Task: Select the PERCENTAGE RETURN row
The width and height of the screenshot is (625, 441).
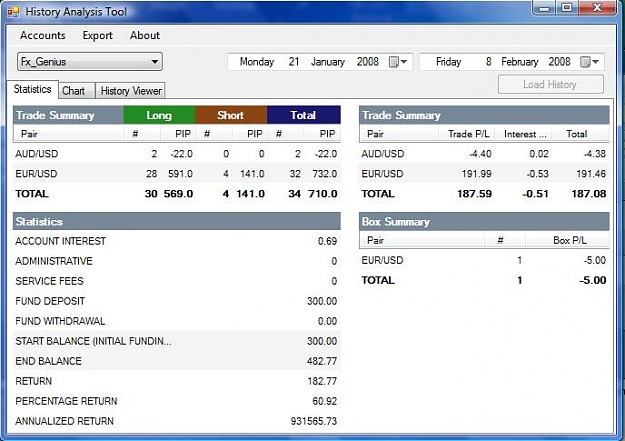Action: pos(177,401)
